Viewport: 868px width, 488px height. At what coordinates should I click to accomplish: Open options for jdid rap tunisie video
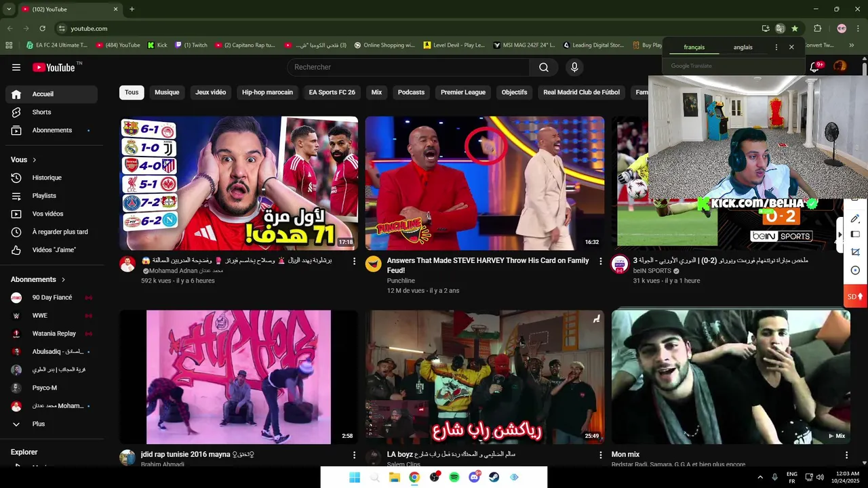(x=354, y=455)
